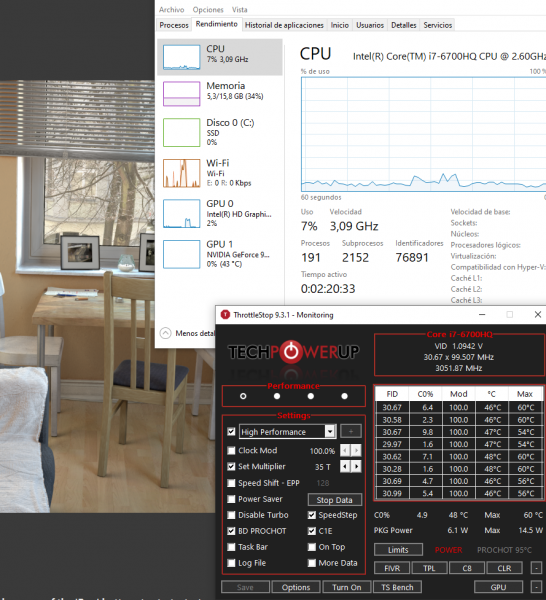Increase Set Multiplier with right arrow

click(356, 466)
